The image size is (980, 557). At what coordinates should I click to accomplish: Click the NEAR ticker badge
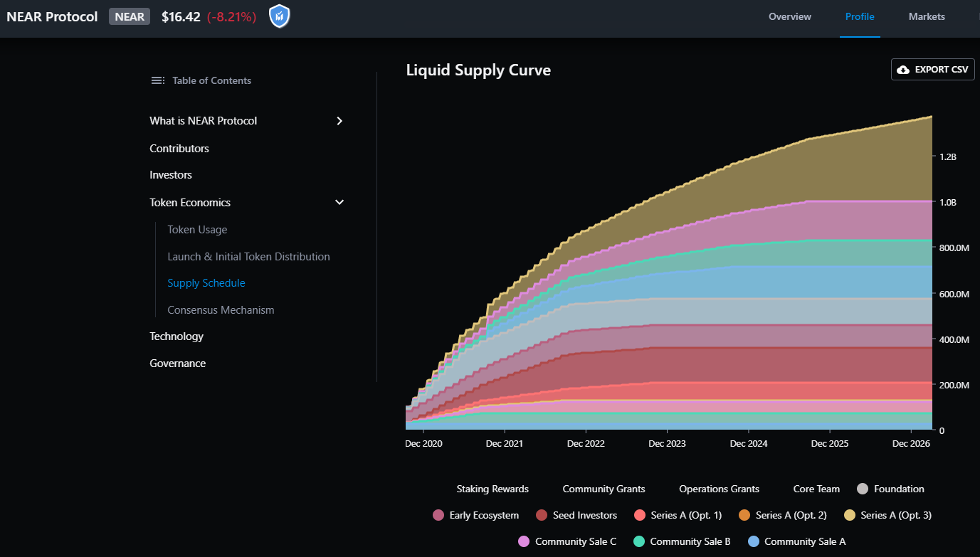coord(130,16)
